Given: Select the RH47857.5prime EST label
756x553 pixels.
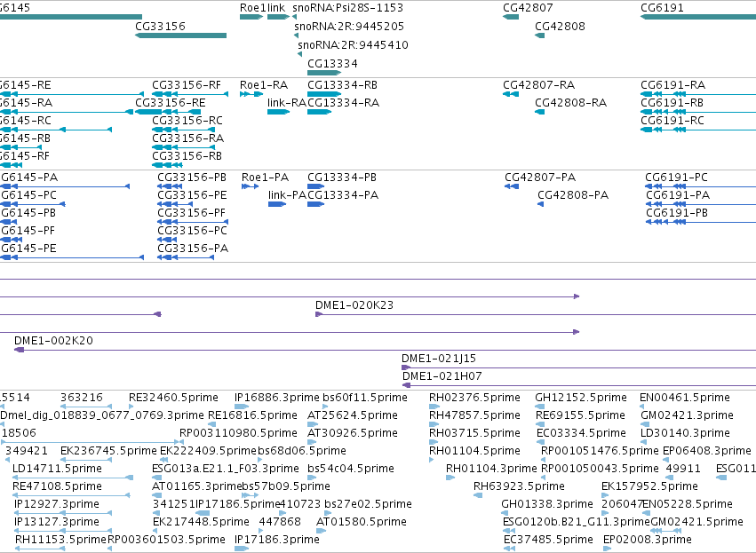Looking at the screenshot, I should coord(475,415).
